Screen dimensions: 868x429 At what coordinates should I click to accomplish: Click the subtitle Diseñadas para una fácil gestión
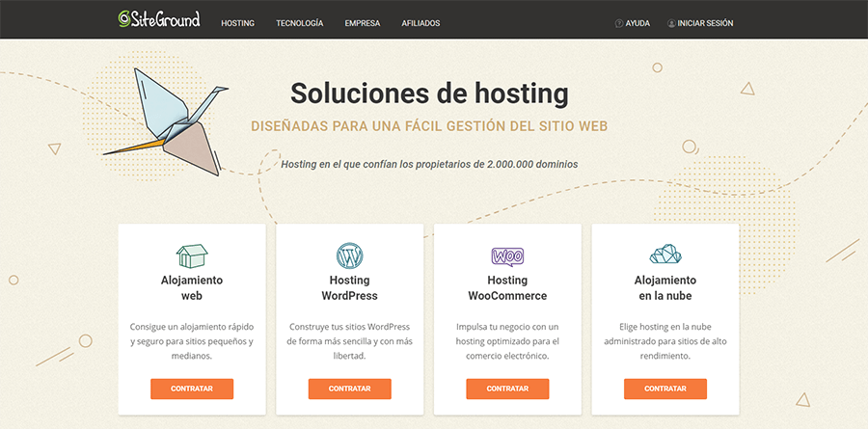pos(429,126)
